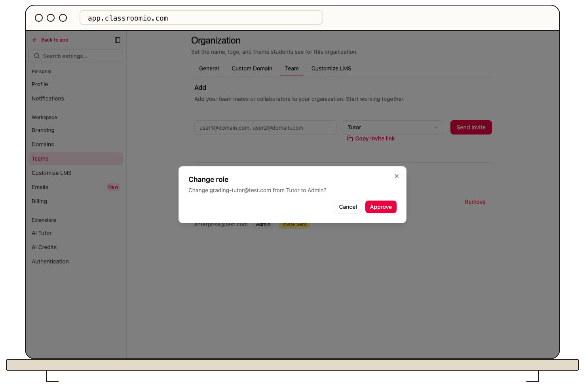Open AI Tutor extension settings
Viewport: 585px width, 392px height.
tap(76, 233)
